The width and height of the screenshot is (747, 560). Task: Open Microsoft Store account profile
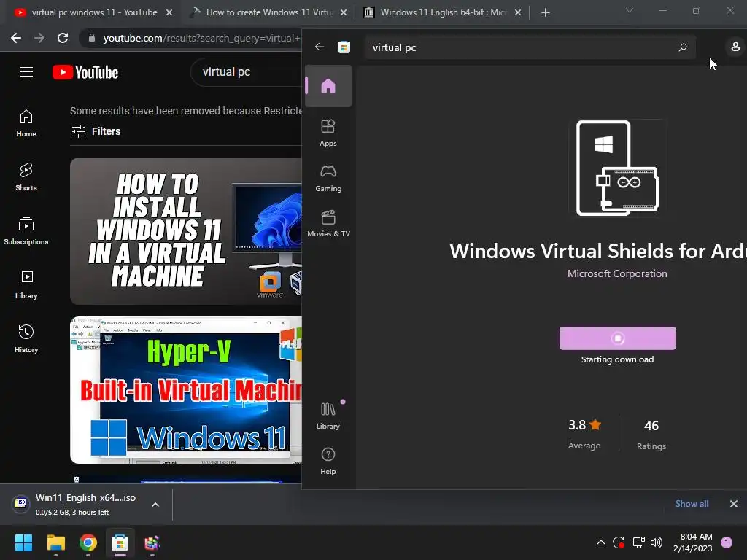[735, 47]
